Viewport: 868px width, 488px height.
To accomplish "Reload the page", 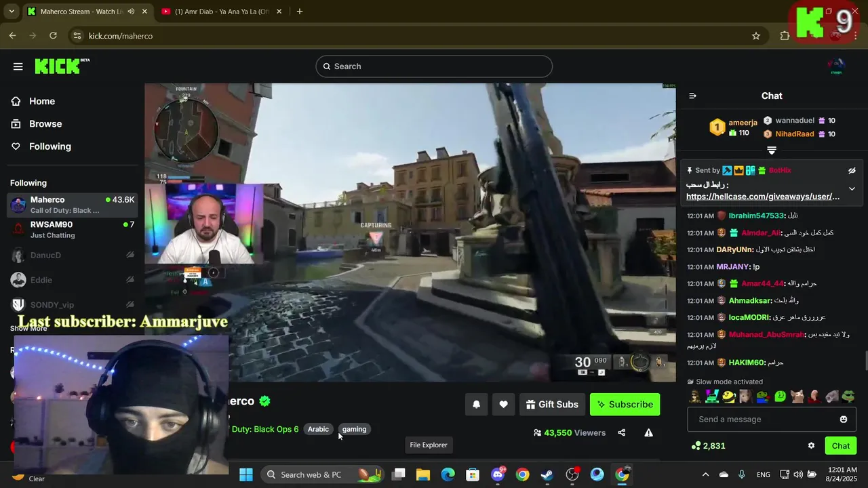I will pyautogui.click(x=54, y=36).
